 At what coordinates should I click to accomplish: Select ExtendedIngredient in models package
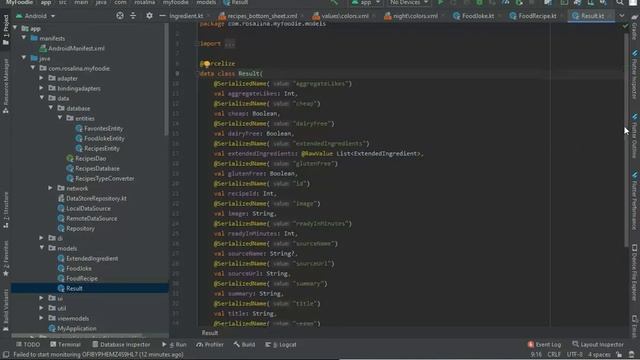(x=92, y=258)
